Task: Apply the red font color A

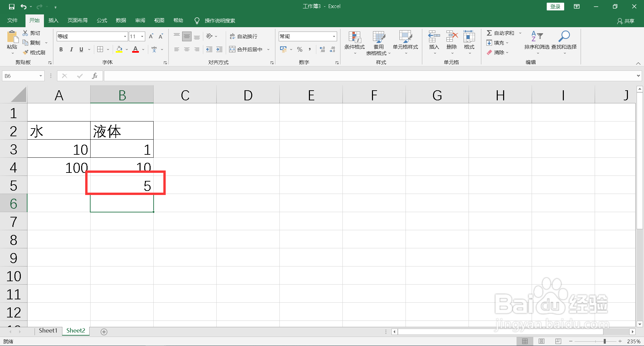Action: coord(136,49)
